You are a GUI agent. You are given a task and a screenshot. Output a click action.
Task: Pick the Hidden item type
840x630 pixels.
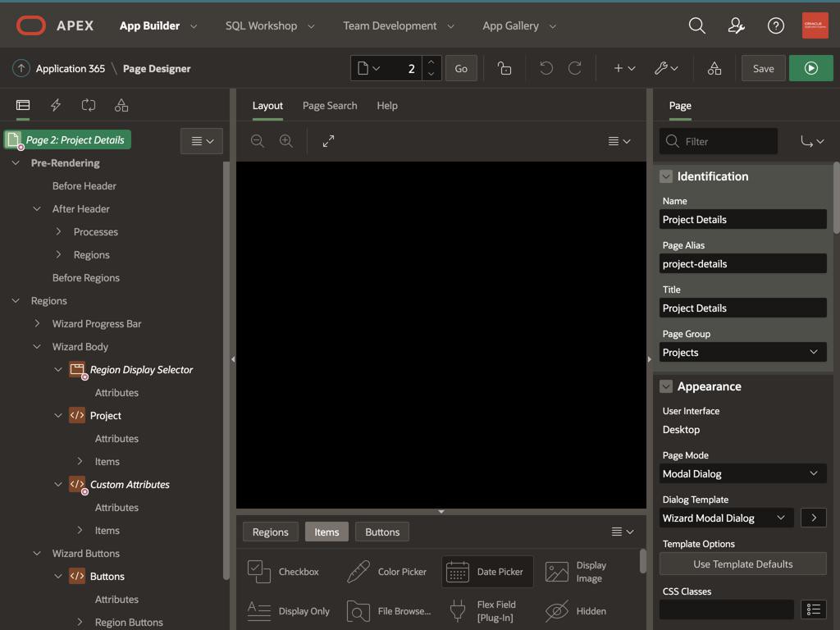(x=576, y=611)
